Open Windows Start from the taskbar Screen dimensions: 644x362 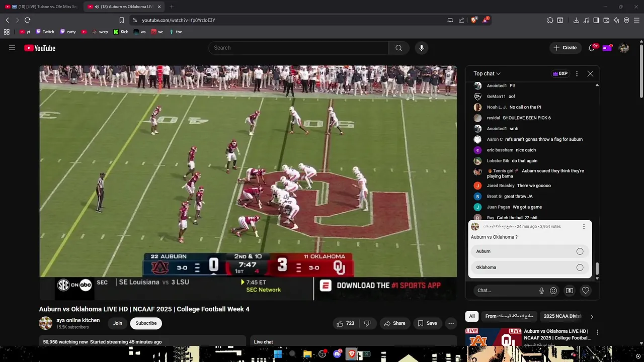coord(278,354)
